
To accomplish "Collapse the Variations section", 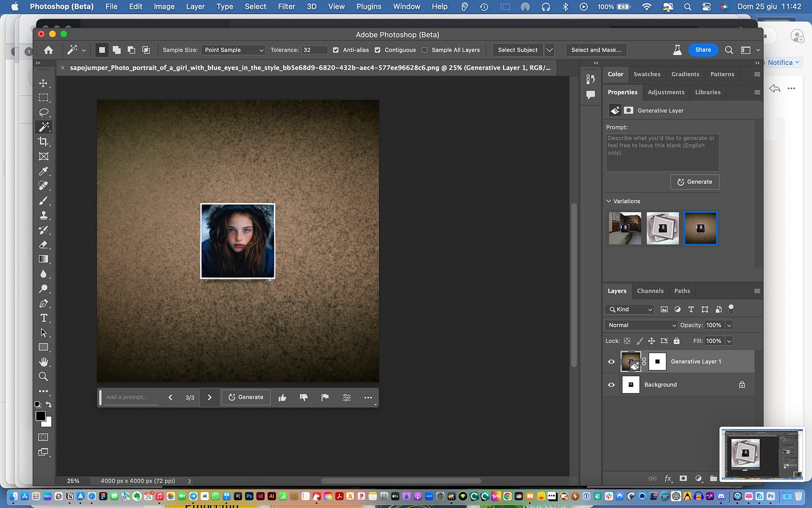I will coord(609,201).
